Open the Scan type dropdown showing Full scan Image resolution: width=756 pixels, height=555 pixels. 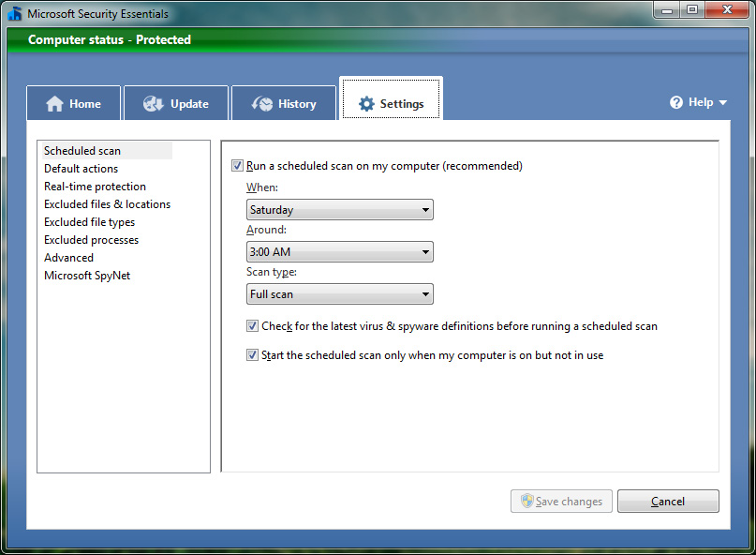(x=340, y=294)
